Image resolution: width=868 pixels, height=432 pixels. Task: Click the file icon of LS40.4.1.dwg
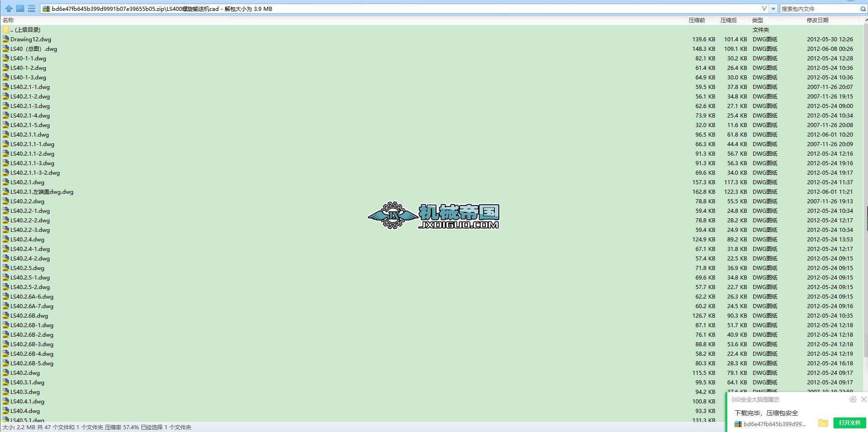(6, 401)
